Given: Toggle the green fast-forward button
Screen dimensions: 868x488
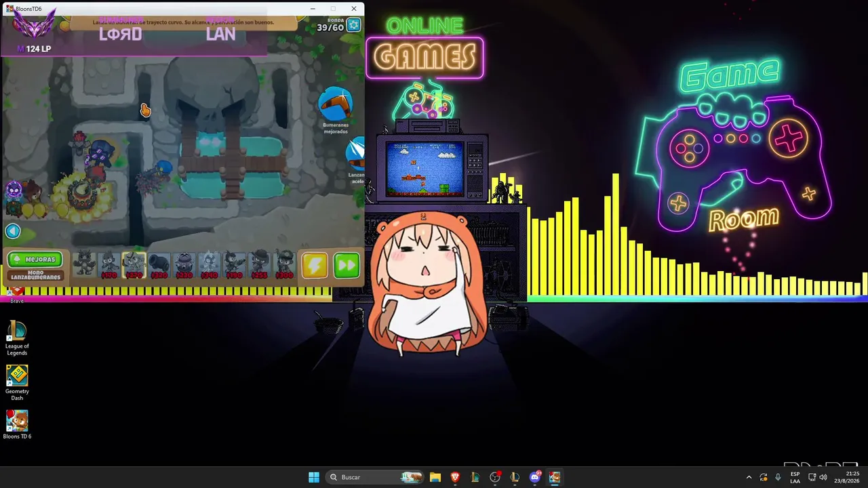Looking at the screenshot, I should tap(347, 265).
